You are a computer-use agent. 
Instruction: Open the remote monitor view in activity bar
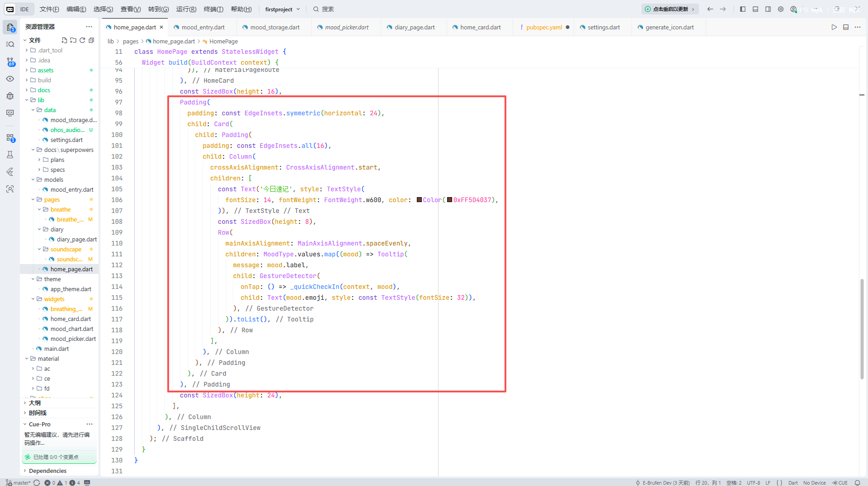[x=10, y=113]
